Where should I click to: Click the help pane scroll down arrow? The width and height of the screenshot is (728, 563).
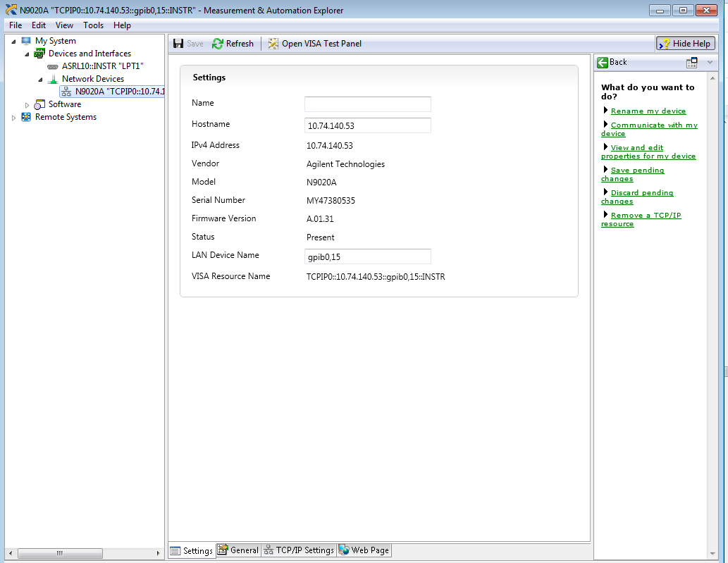[x=712, y=554]
